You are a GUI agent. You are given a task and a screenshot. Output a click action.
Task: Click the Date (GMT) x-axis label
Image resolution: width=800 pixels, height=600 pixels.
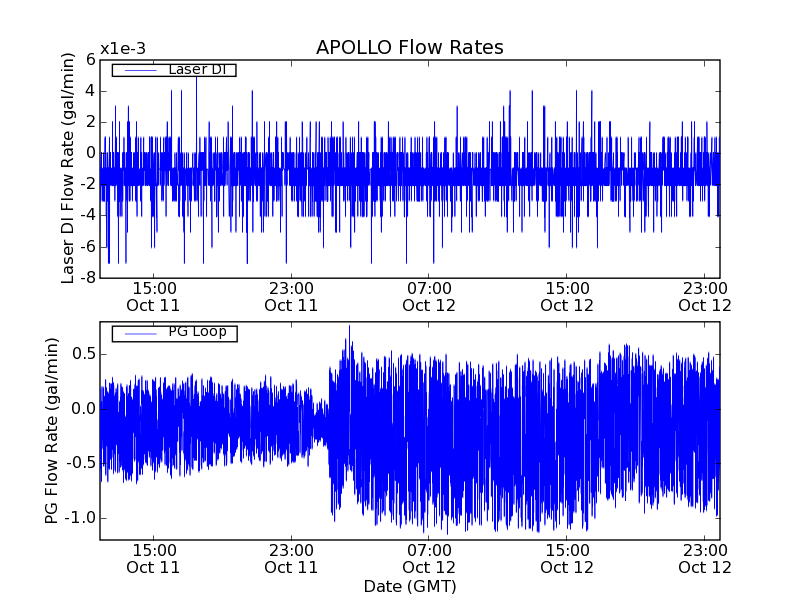tap(409, 586)
